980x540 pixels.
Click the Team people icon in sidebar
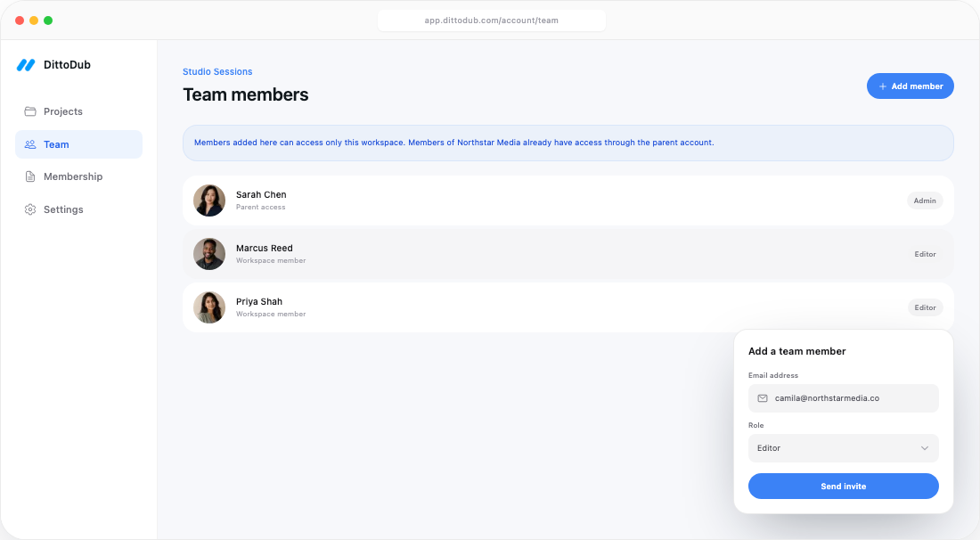[x=30, y=144]
